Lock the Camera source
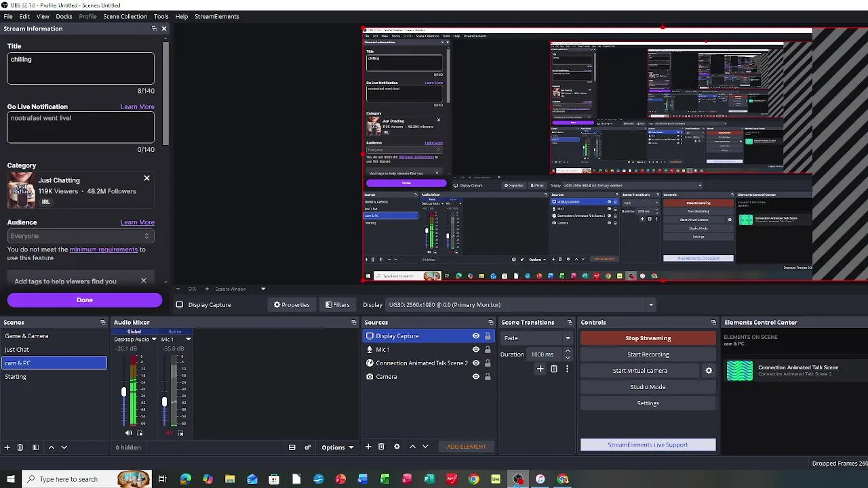The width and height of the screenshot is (868, 488). tap(488, 377)
